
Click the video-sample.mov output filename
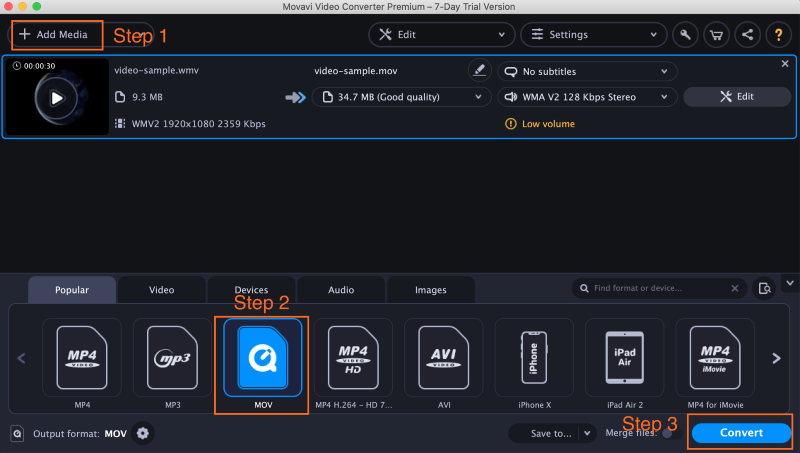(x=356, y=71)
